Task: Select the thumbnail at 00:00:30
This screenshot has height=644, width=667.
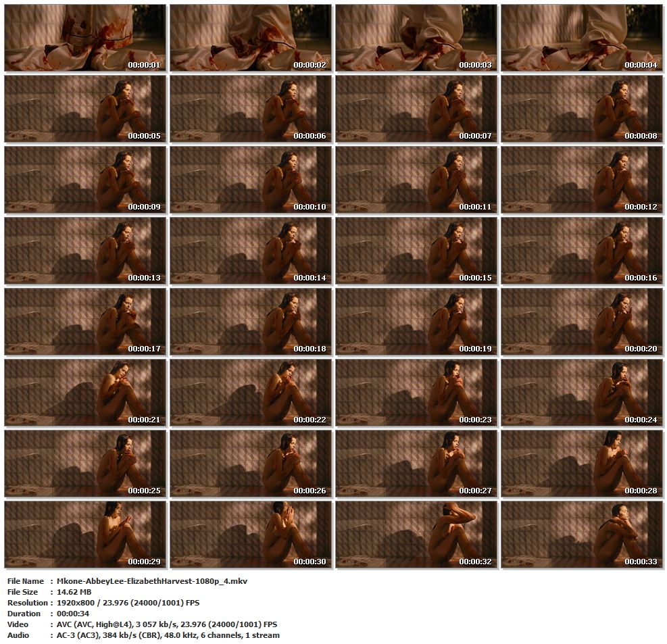Action: pos(251,535)
